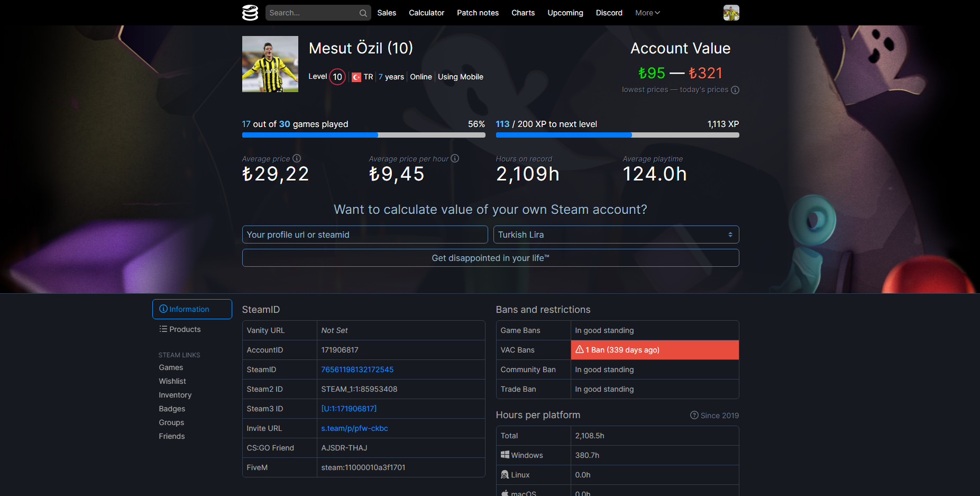Focus the profile url or steamid field

[x=365, y=235]
